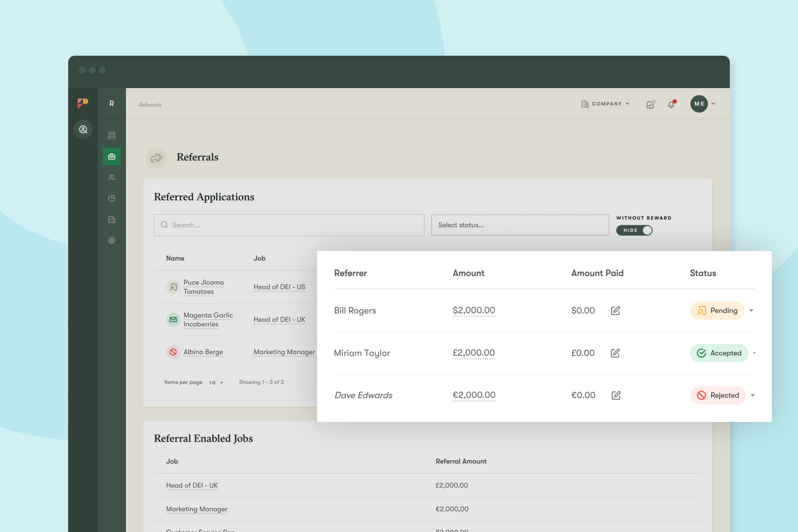Image resolution: width=798 pixels, height=532 pixels.
Task: Toggle the Without Reward hide switch
Action: tap(634, 230)
